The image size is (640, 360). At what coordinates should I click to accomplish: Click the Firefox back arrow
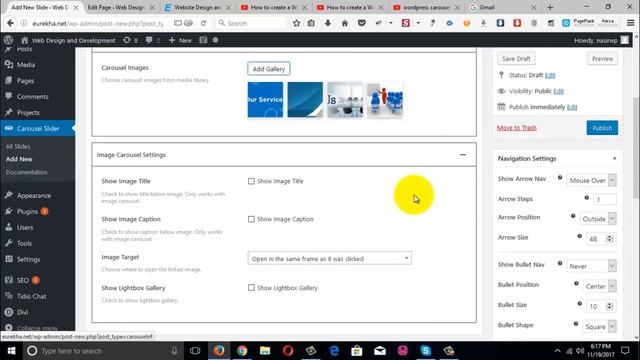10,23
